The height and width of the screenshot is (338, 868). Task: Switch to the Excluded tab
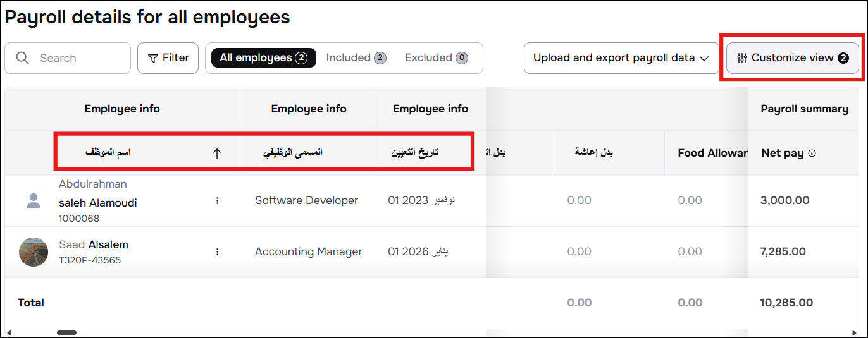[437, 58]
